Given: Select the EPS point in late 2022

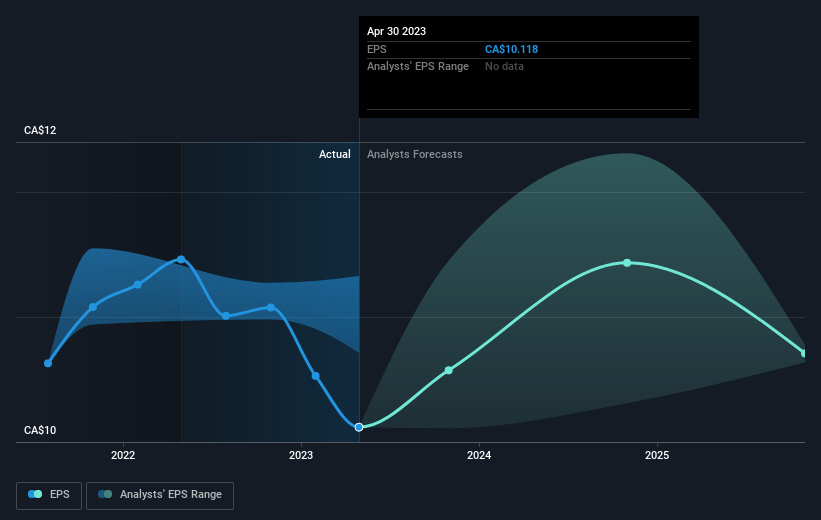Looking at the screenshot, I should [271, 307].
